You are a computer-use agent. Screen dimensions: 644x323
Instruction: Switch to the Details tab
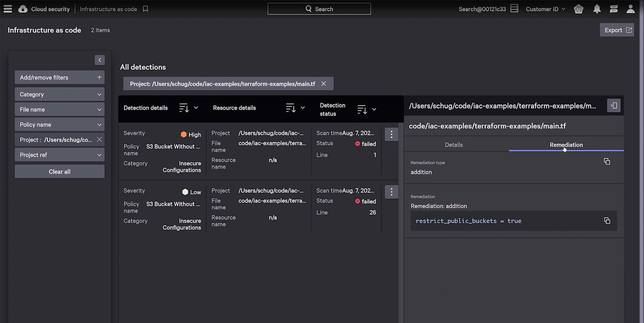453,145
